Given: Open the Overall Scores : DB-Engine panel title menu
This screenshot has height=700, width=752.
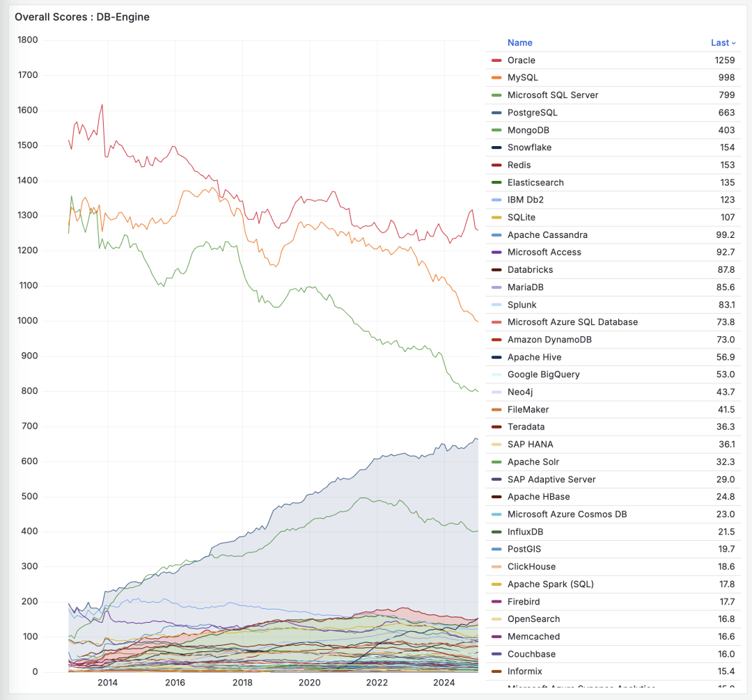Looking at the screenshot, I should coord(82,17).
